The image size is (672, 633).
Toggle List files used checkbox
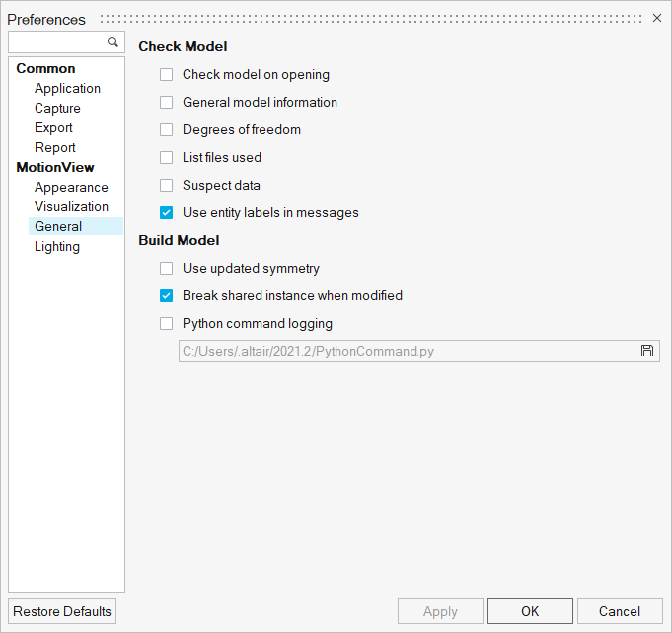click(167, 157)
